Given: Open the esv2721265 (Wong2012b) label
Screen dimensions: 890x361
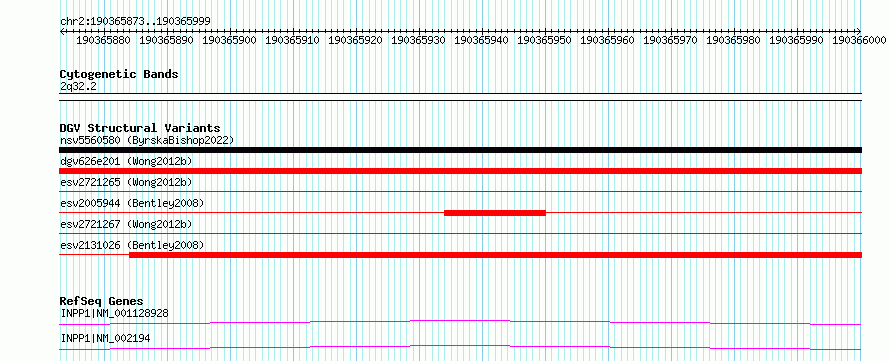Looking at the screenshot, I should tap(126, 182).
